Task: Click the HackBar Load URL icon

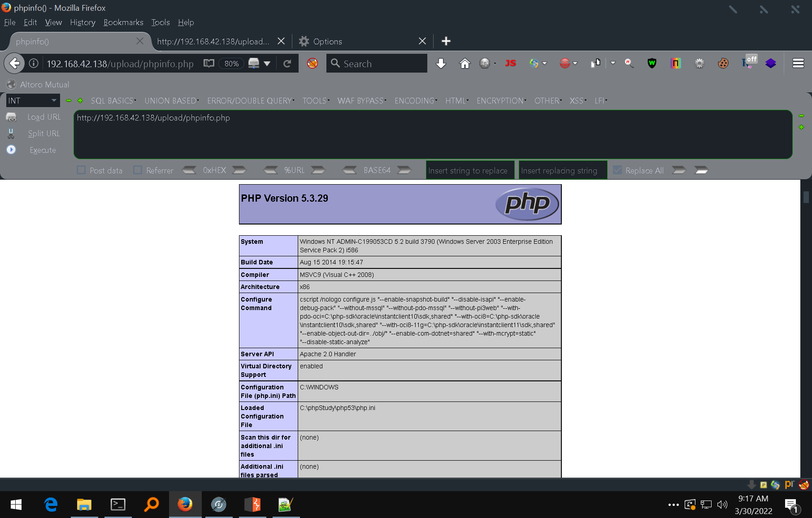Action: point(11,117)
